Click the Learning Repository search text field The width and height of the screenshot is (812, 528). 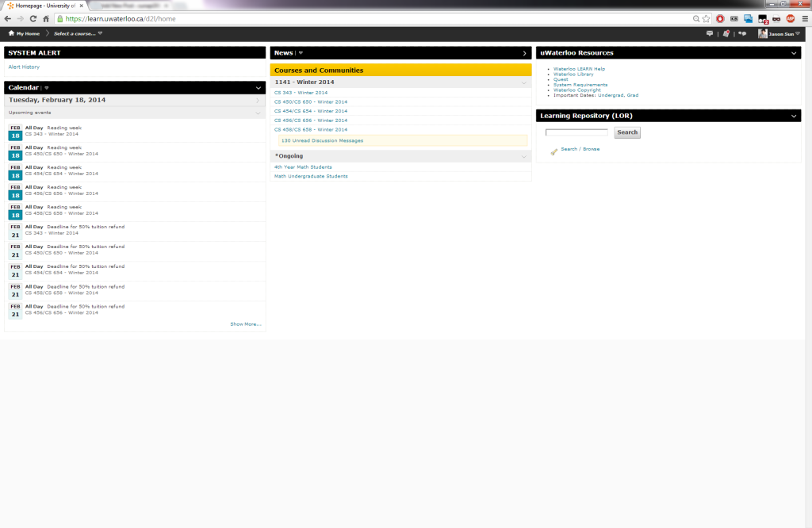pos(576,132)
